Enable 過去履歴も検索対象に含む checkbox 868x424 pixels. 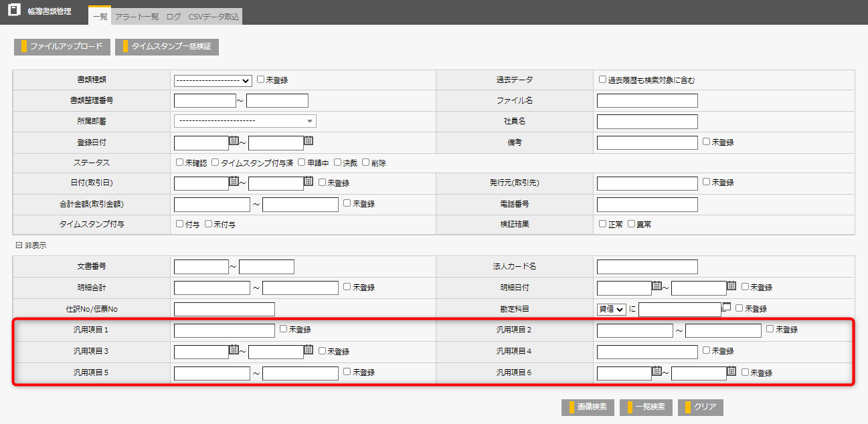603,80
